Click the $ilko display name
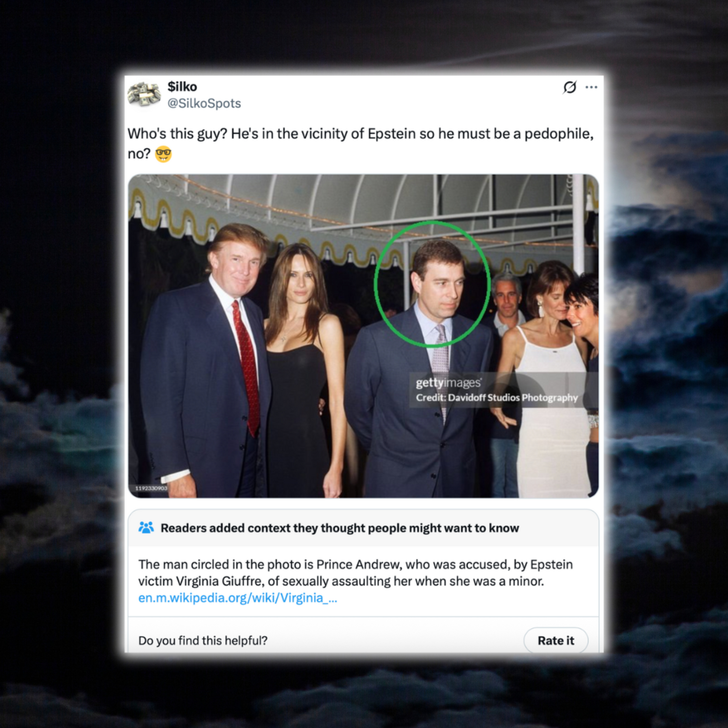Screen dimensions: 728x728 tap(182, 87)
